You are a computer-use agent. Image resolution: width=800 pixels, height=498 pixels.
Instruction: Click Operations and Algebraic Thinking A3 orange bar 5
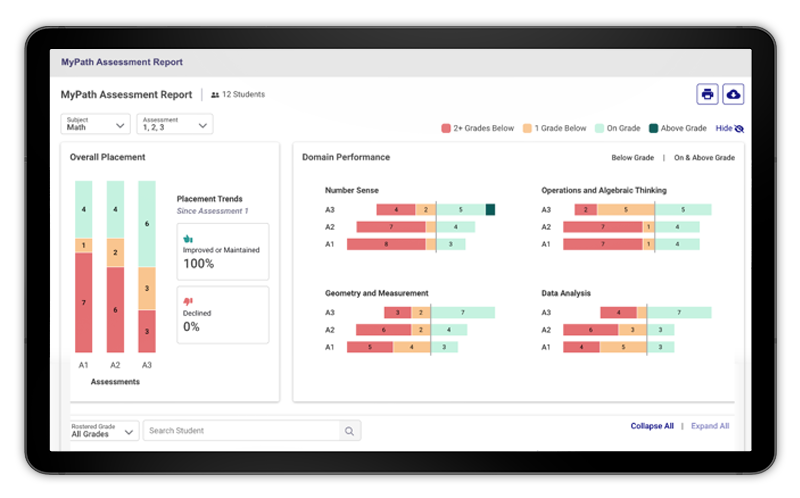(x=626, y=210)
